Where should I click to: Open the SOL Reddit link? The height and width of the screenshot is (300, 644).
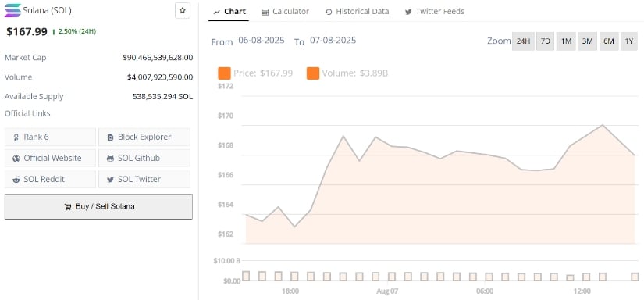50,179
